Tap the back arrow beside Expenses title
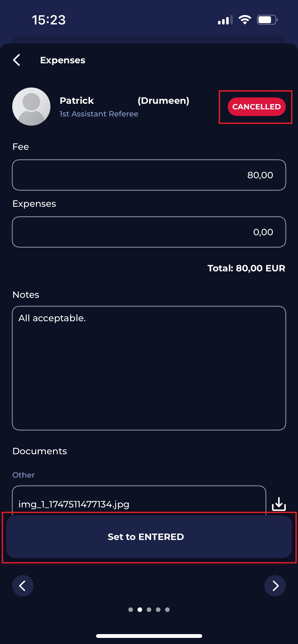The height and width of the screenshot is (644, 298). tap(17, 60)
